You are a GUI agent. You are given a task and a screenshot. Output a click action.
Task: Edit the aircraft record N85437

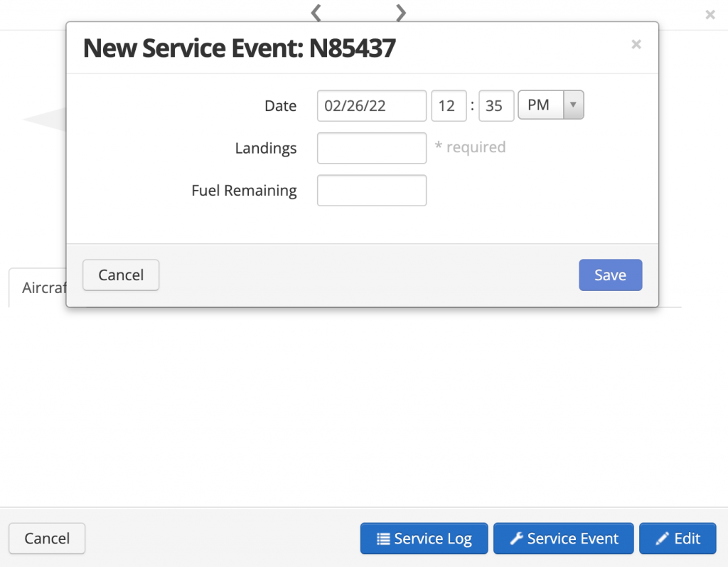pos(678,539)
